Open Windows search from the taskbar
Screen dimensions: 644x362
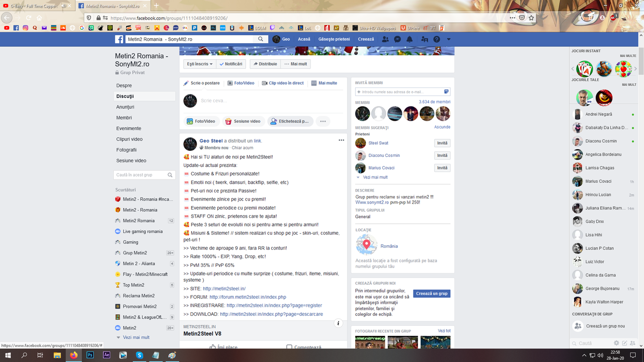[x=24, y=355]
